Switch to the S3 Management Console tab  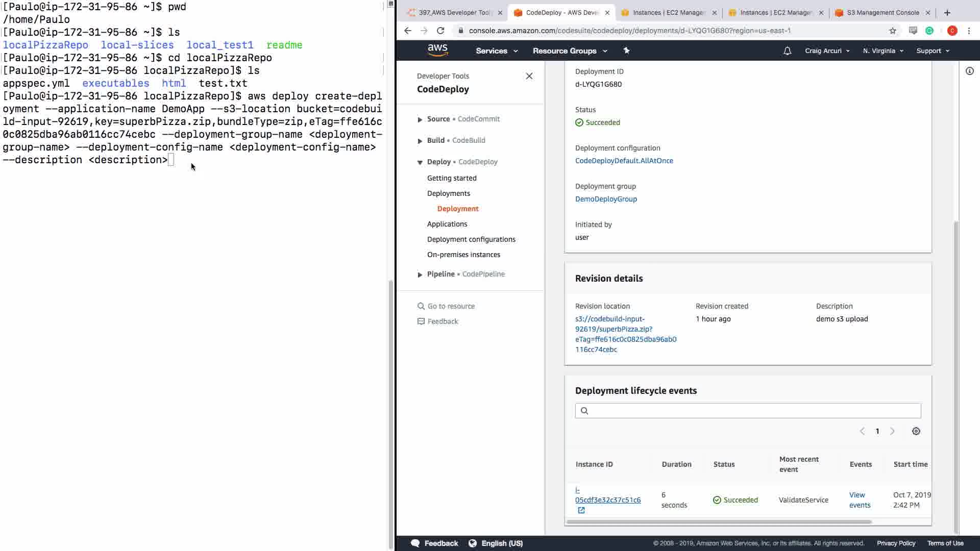tap(883, 13)
